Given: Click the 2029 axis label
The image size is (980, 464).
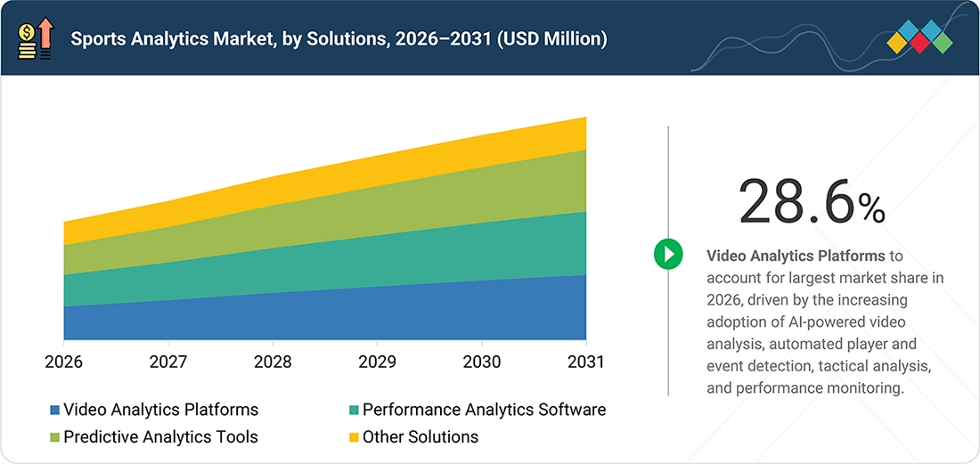Looking at the screenshot, I should 377,362.
